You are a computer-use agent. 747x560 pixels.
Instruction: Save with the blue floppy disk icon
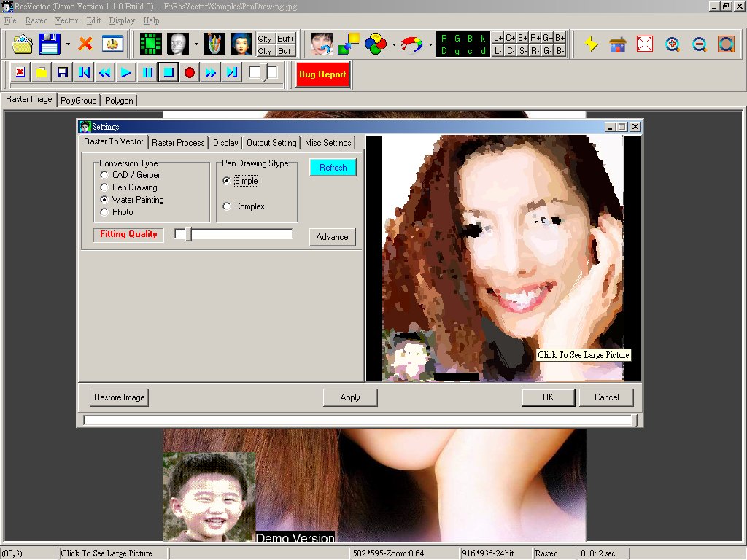pos(50,44)
